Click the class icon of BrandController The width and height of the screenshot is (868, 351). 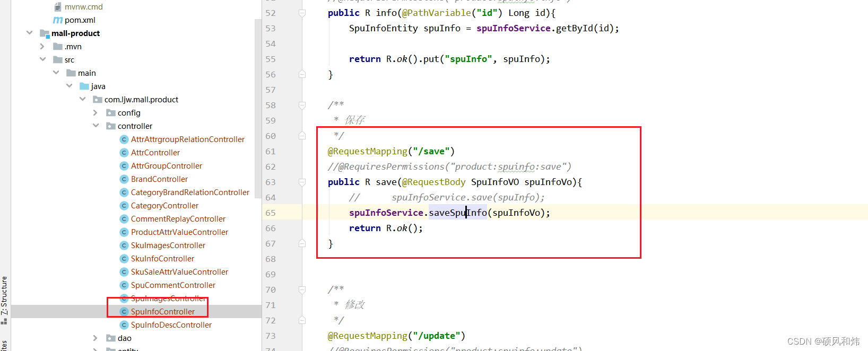click(x=124, y=179)
